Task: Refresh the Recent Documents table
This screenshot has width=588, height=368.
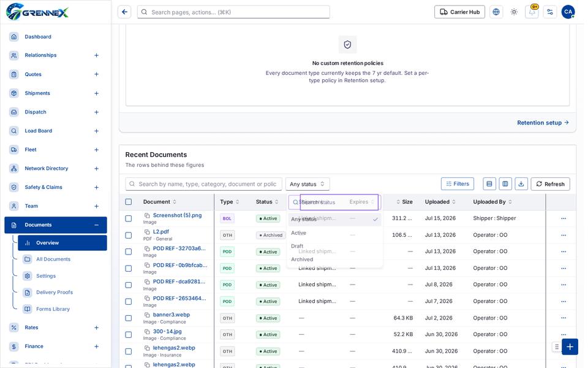Action: 550,184
